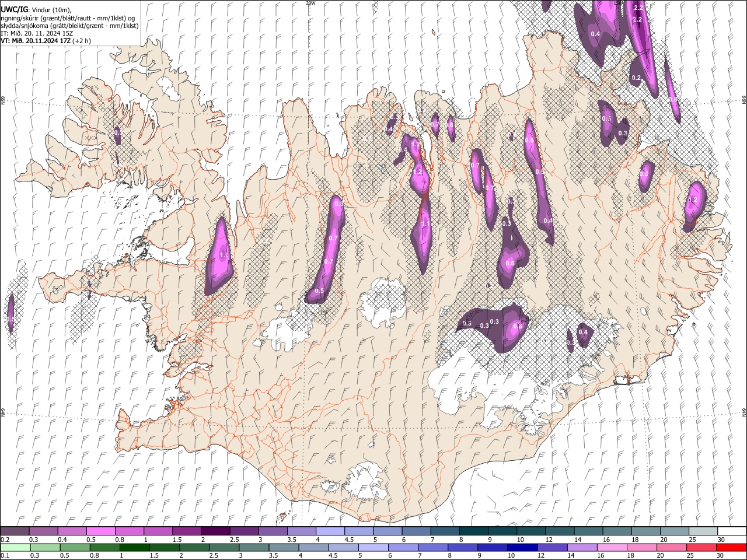Pick the upper legend swatch between 12 and 14
This screenshot has height=560, width=747.
tap(560, 531)
